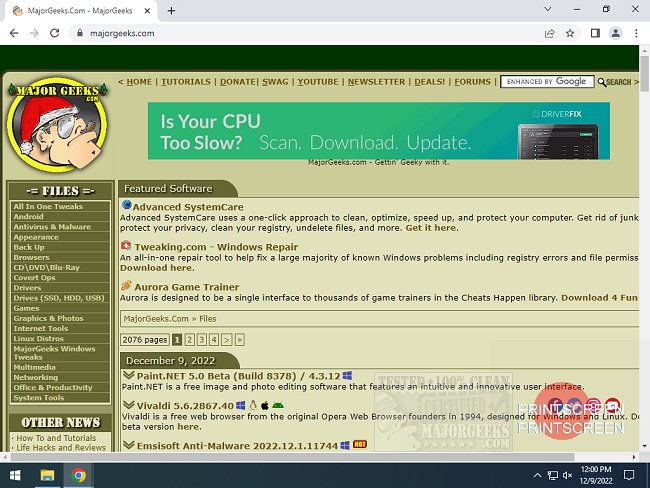
Task: Click the Tweaking.com Windows Repair icon
Action: 126,245
